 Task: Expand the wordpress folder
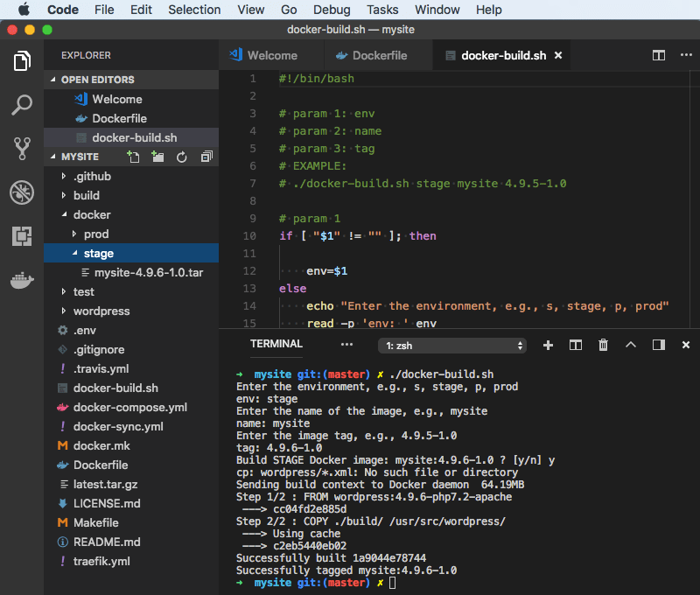tap(131, 311)
